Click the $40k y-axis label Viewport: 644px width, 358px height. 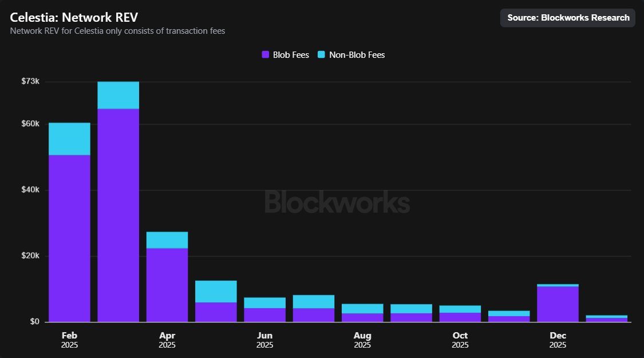pyautogui.click(x=30, y=190)
